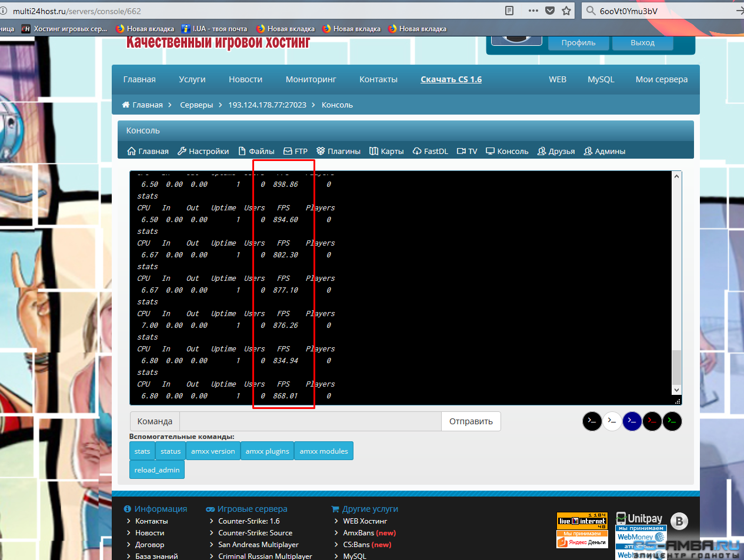Screen dimensions: 744x560
Task: Click the console scrollbar up arrow
Action: pos(676,176)
